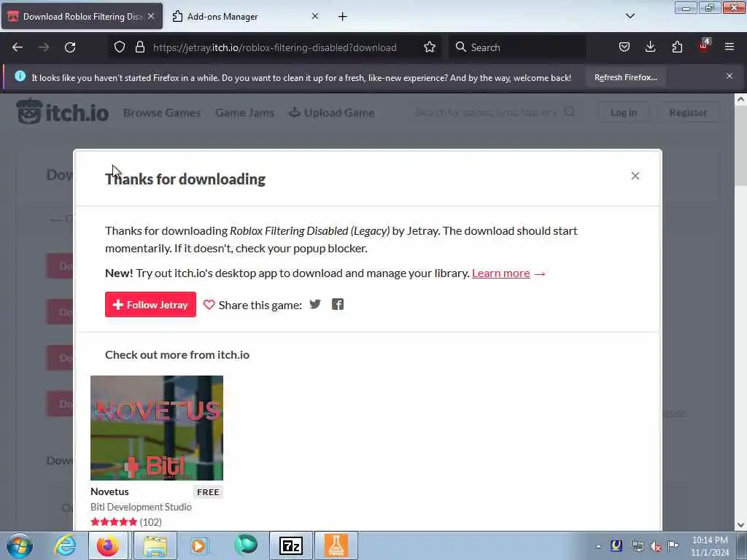The image size is (747, 560).
Task: Click the muted volume tray icon
Action: coord(656,546)
